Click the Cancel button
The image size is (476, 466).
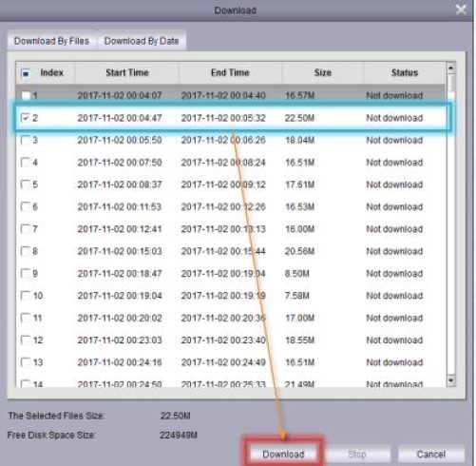point(431,454)
